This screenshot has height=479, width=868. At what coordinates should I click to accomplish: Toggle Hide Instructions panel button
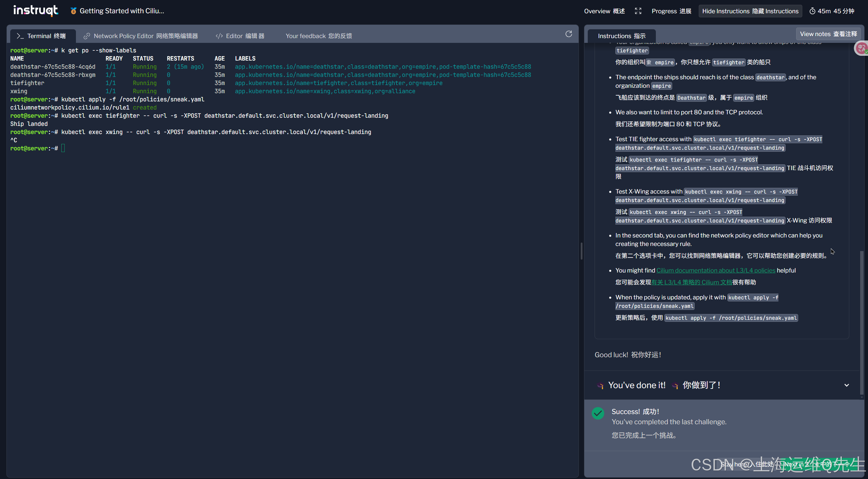(750, 11)
